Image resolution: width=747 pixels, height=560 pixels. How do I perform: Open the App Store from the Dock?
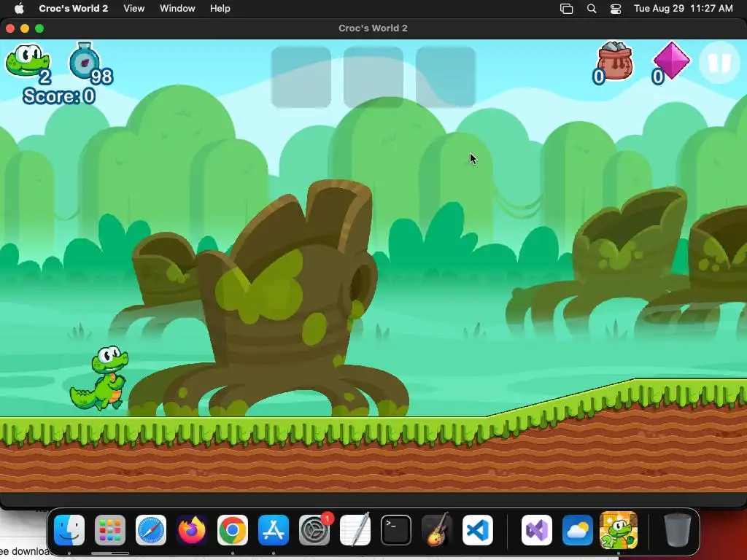click(274, 530)
